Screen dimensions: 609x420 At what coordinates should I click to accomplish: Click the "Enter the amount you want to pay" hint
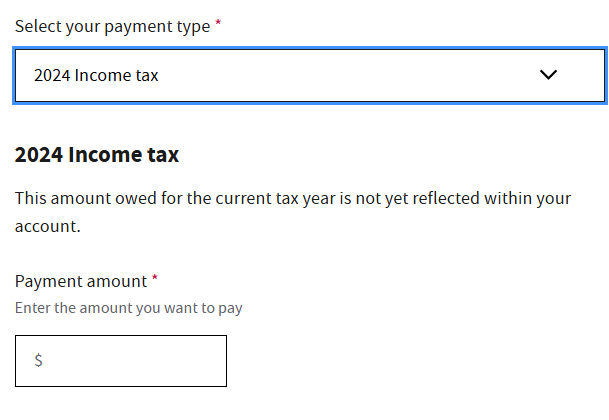coord(128,308)
